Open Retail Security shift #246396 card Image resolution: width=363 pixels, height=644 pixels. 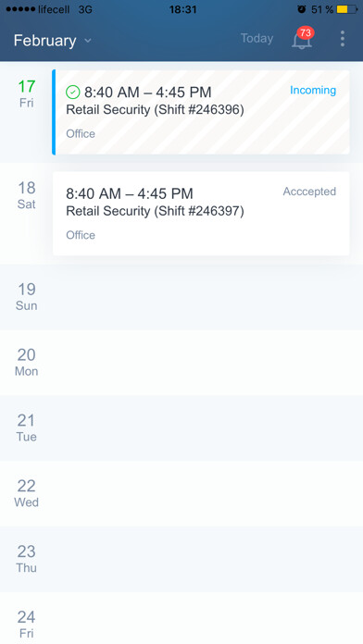coord(201,112)
